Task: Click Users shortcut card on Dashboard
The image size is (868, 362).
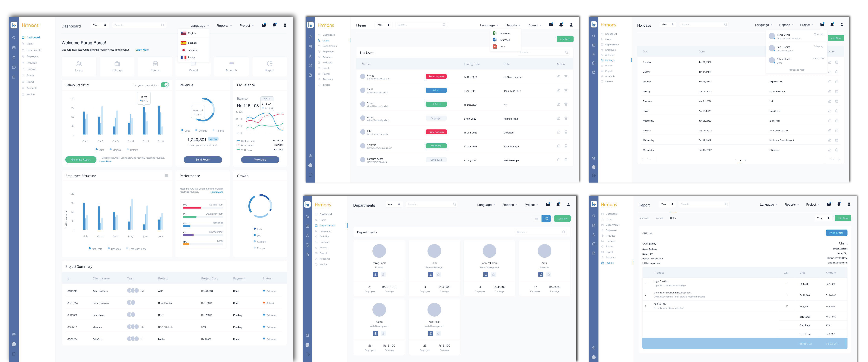Action: click(79, 66)
